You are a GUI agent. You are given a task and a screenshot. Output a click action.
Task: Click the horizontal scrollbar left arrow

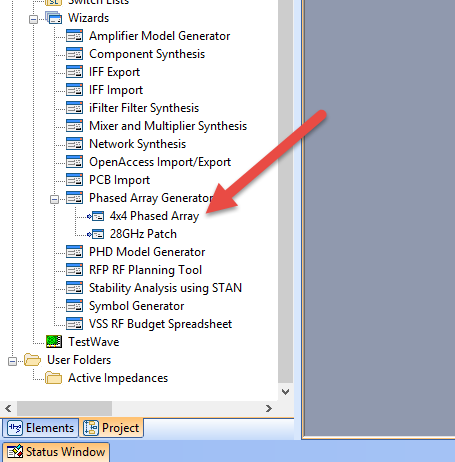click(8, 408)
